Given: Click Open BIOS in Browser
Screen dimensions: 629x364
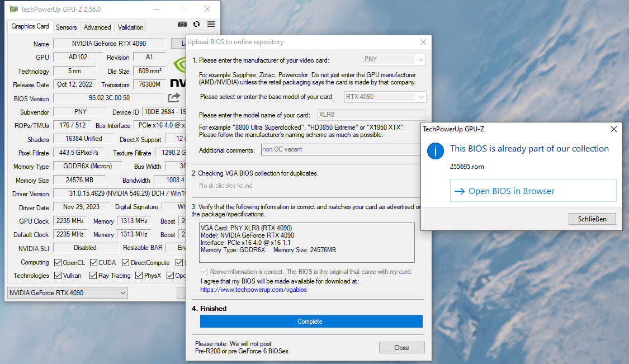Looking at the screenshot, I should click(x=533, y=191).
